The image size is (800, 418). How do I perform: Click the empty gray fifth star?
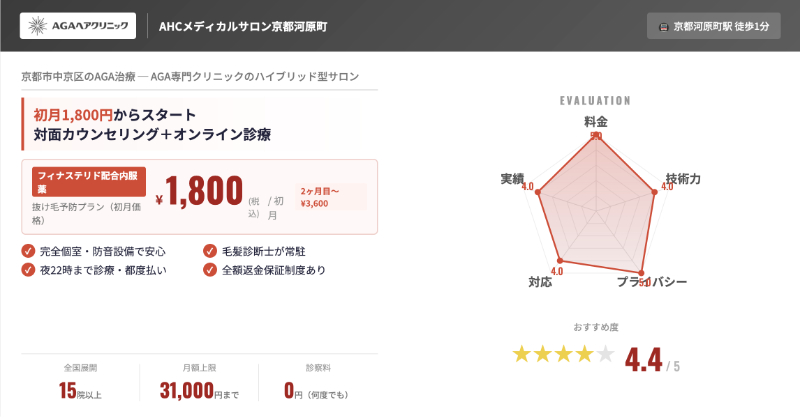[605, 353]
